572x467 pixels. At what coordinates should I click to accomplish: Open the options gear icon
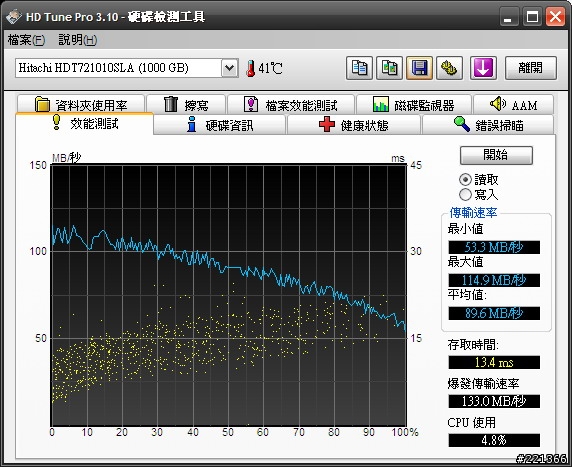coord(449,68)
